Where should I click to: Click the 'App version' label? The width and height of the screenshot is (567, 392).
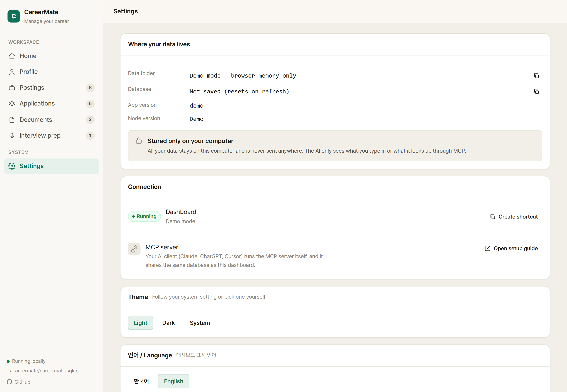click(x=142, y=105)
